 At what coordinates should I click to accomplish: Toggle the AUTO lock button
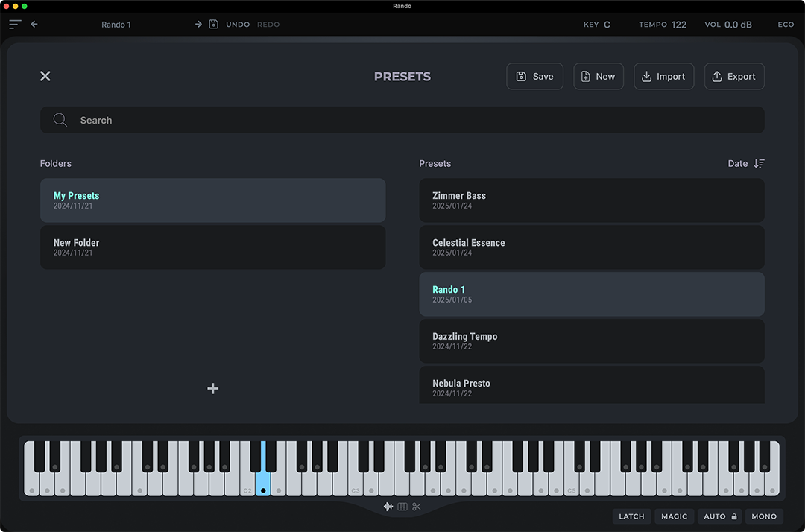(720, 516)
